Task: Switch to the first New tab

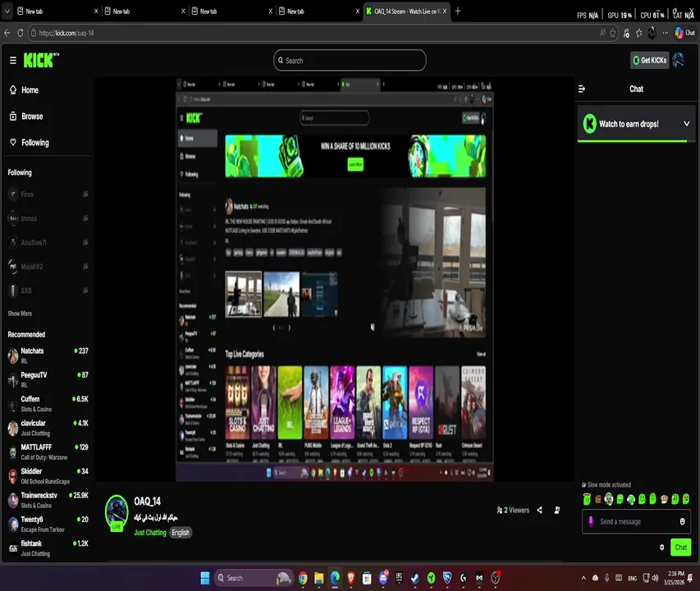Action: [x=56, y=11]
